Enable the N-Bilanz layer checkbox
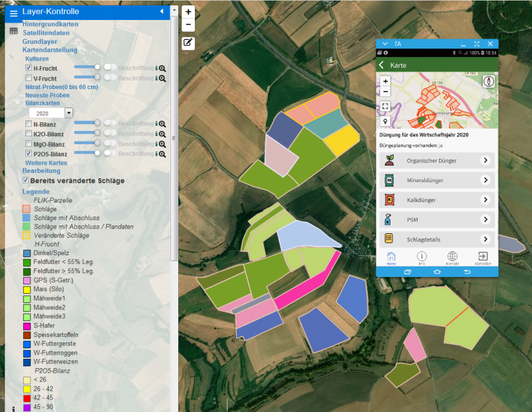The width and height of the screenshot is (532, 412). click(x=29, y=124)
